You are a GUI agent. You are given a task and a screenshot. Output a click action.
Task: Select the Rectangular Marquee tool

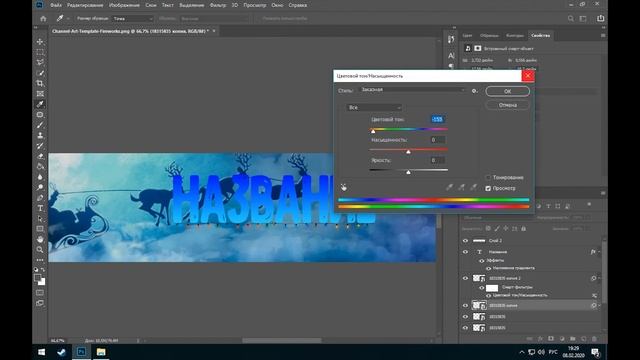(40, 52)
